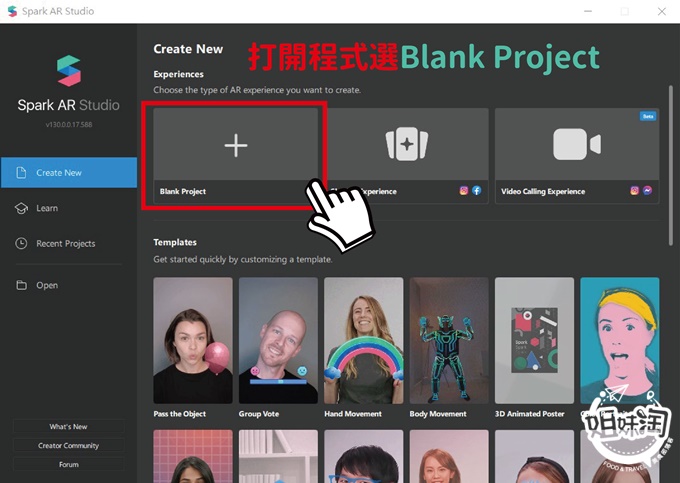
Task: Click the Spark AR Studio logo in sidebar
Action: (x=69, y=71)
